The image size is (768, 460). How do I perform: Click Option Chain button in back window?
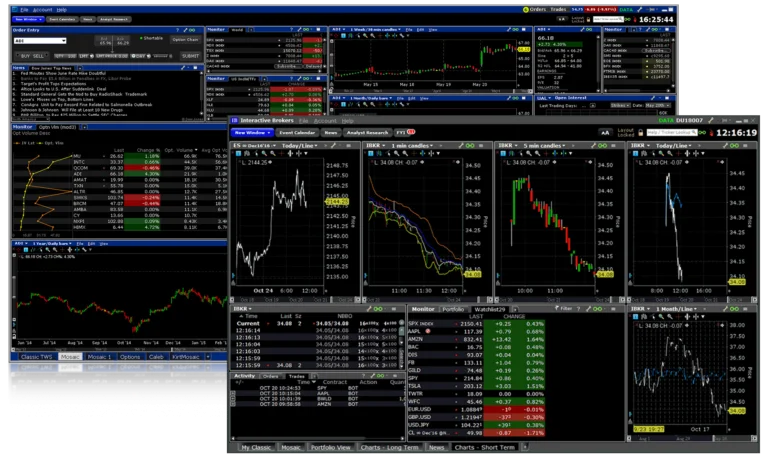tap(185, 39)
